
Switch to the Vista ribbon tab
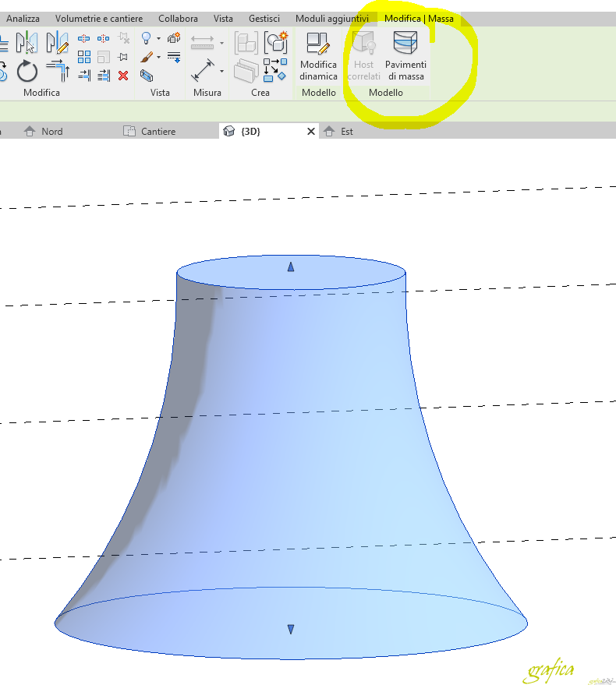pos(223,19)
